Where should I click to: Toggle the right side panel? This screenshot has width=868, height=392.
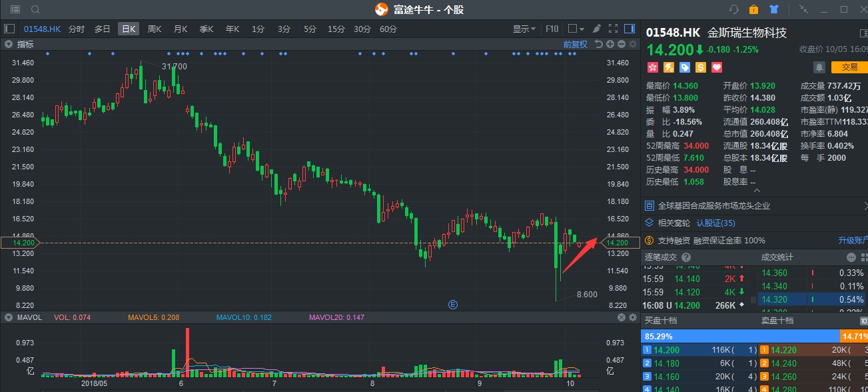point(630,29)
